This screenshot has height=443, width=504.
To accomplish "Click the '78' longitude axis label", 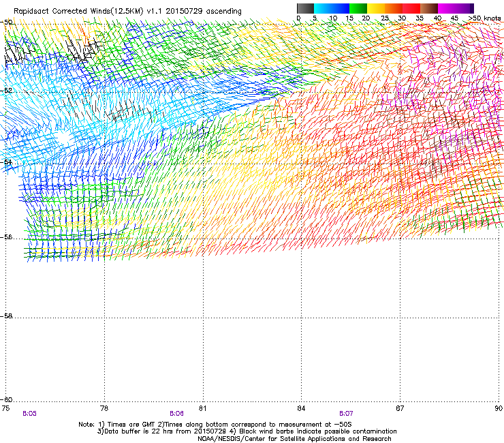I will click(104, 408).
